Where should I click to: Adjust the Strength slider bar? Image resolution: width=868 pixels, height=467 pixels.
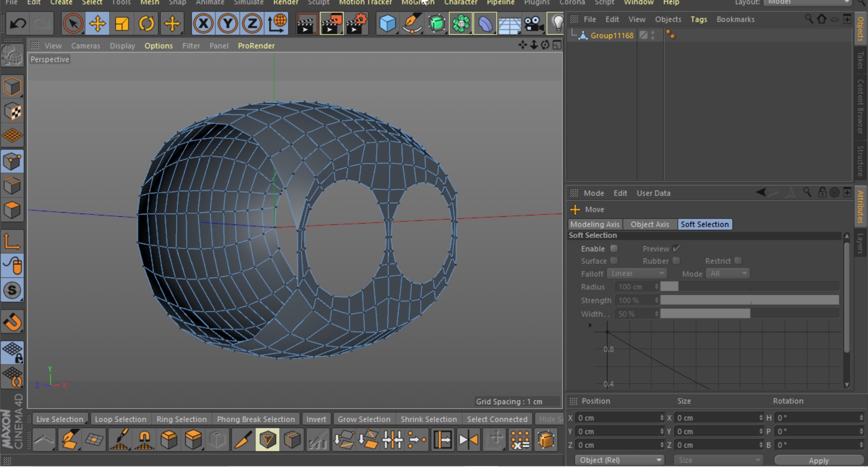tap(749, 300)
